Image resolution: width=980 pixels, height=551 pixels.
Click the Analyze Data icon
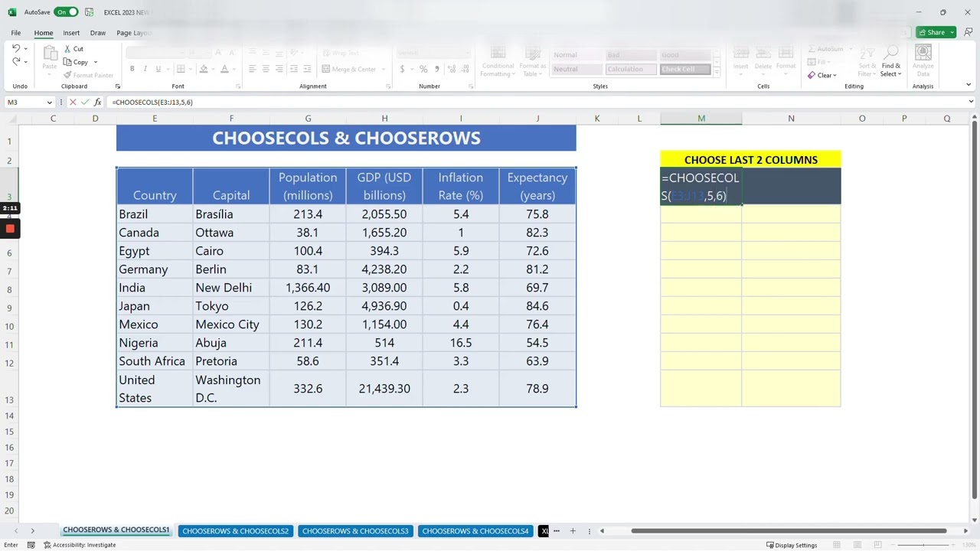pos(923,53)
